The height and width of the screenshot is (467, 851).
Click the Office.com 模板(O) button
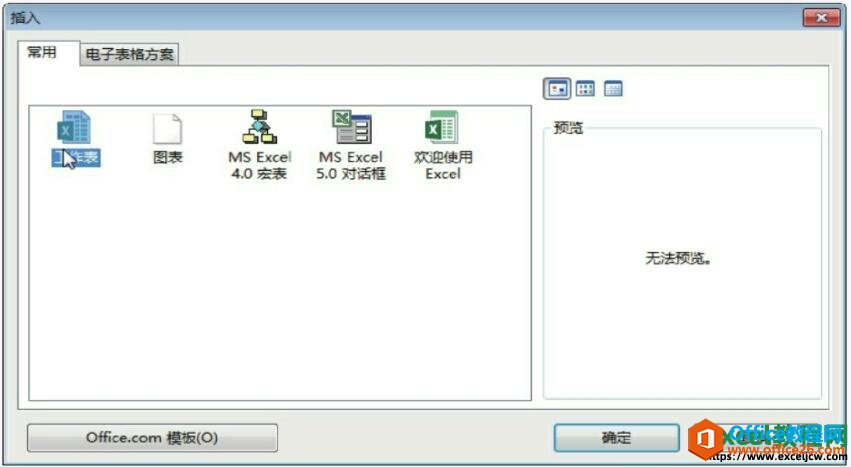tap(153, 438)
